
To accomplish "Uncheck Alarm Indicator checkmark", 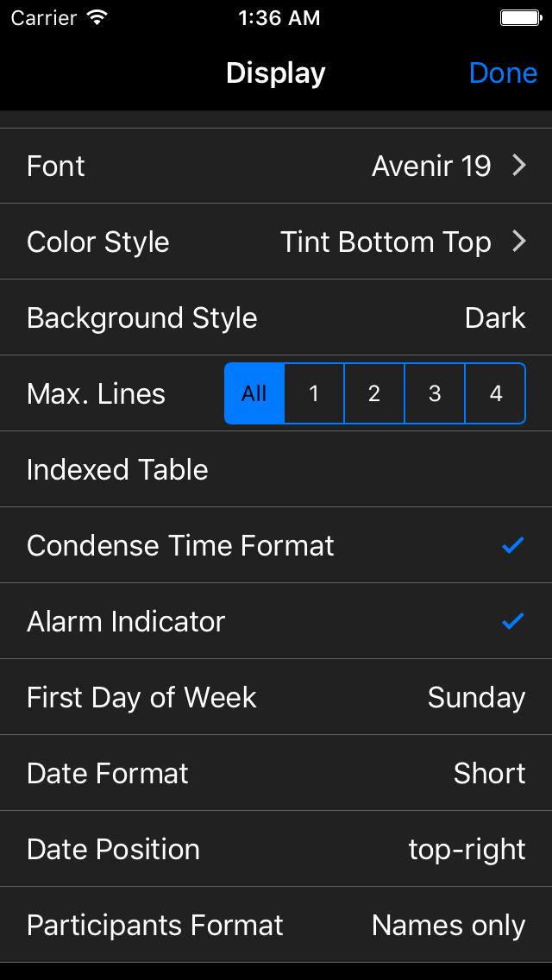I will coord(512,621).
